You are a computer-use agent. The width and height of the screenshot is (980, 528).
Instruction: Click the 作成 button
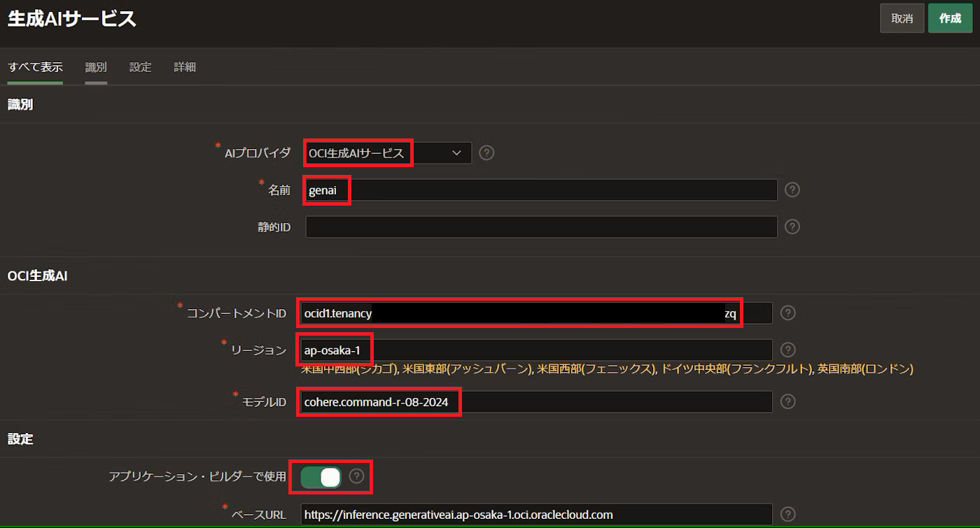coord(950,19)
